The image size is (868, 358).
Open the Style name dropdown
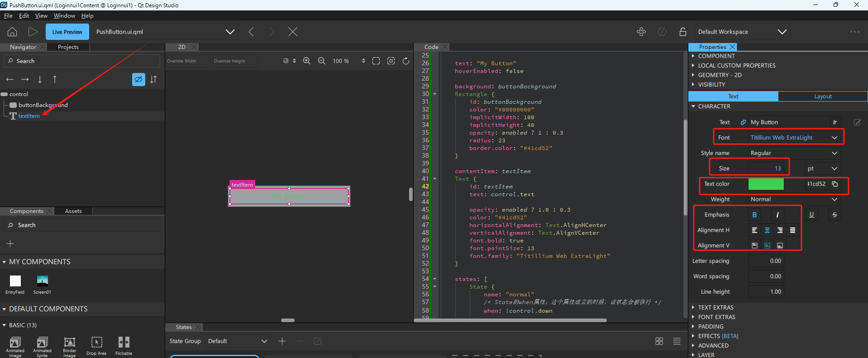(794, 153)
